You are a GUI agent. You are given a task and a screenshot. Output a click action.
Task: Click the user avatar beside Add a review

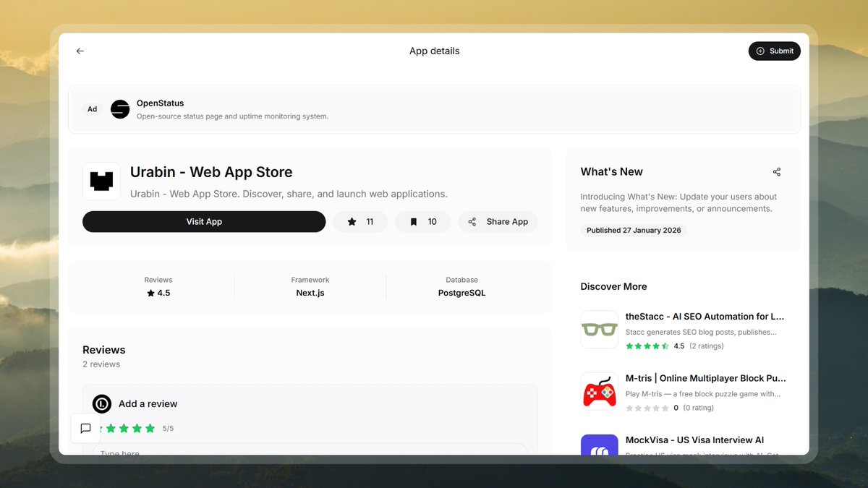(x=102, y=404)
